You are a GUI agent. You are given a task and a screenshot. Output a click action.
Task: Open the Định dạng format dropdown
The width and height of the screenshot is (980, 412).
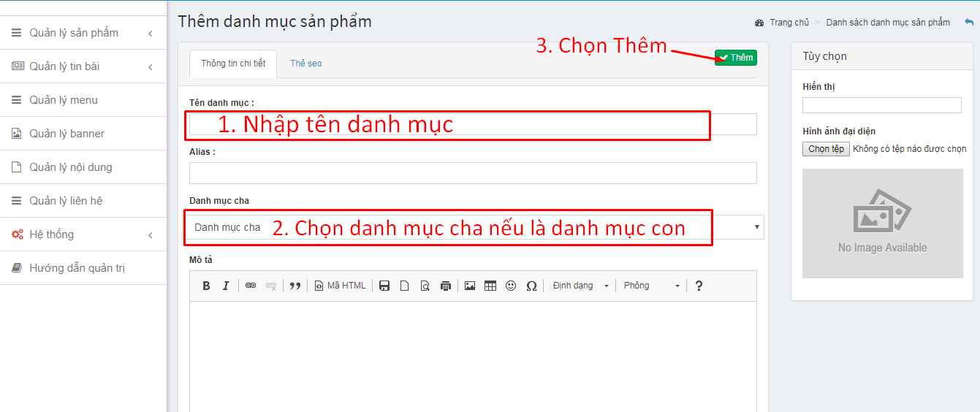pyautogui.click(x=580, y=286)
